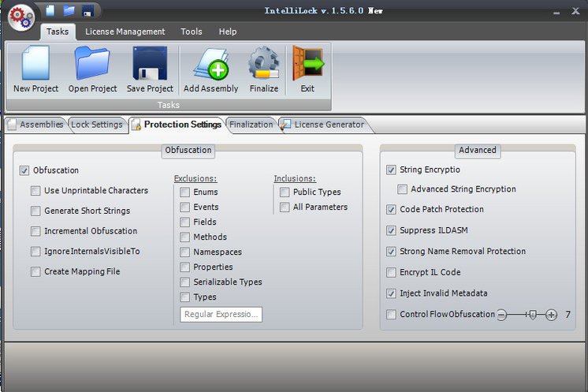Click the plus button on obfuscation slider

click(x=551, y=315)
